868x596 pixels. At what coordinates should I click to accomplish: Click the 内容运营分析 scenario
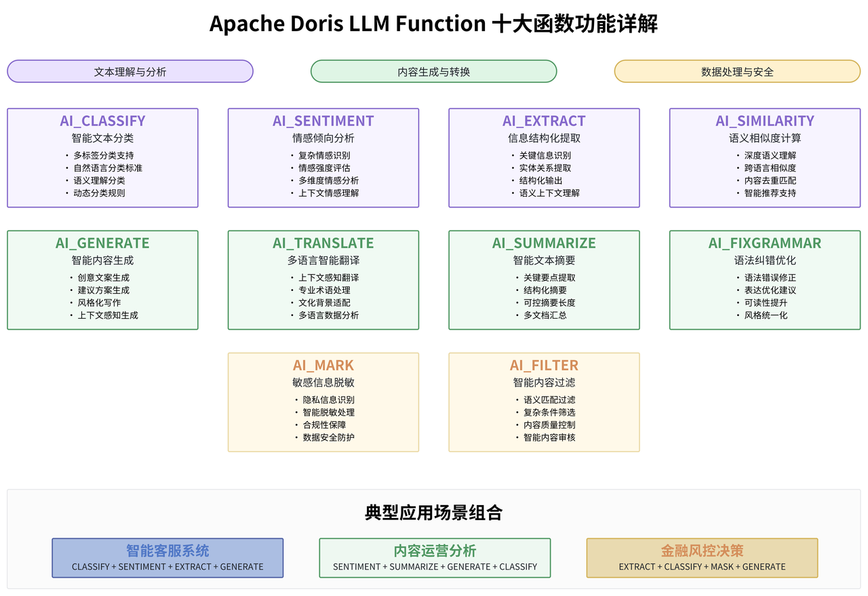[435, 557]
